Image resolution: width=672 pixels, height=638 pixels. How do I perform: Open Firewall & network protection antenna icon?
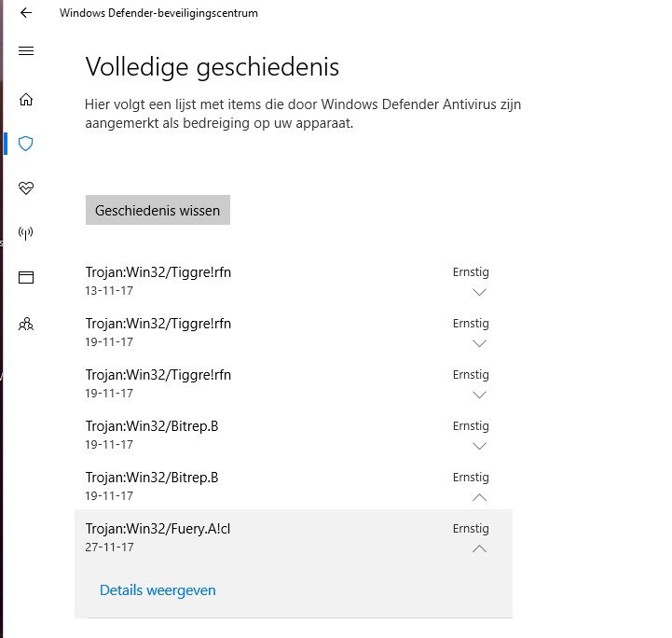(26, 233)
